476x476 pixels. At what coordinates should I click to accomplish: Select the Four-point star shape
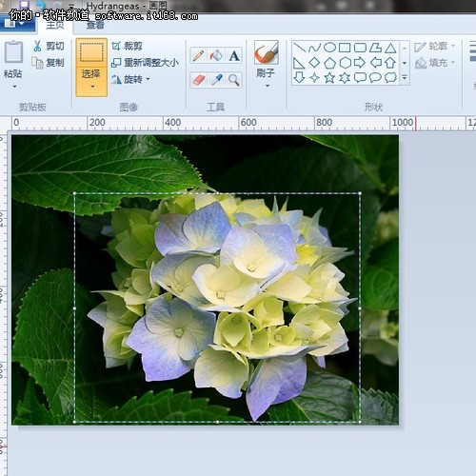[x=314, y=78]
